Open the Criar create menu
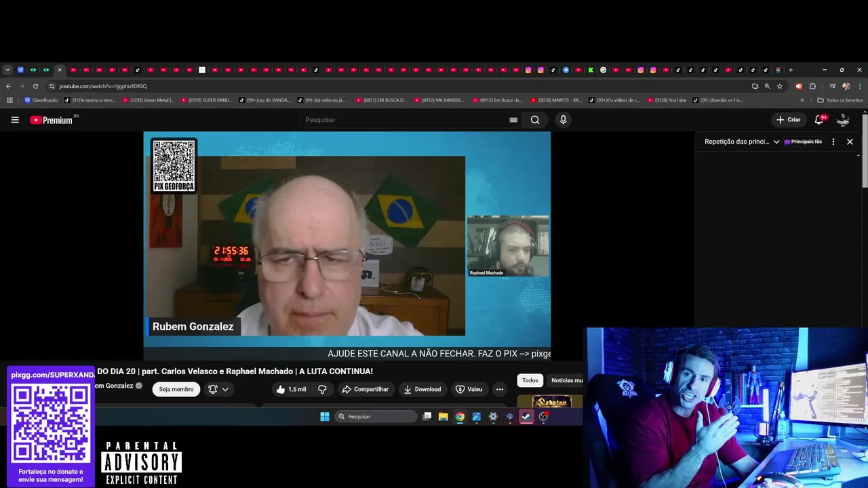The width and height of the screenshot is (868, 488). point(789,120)
